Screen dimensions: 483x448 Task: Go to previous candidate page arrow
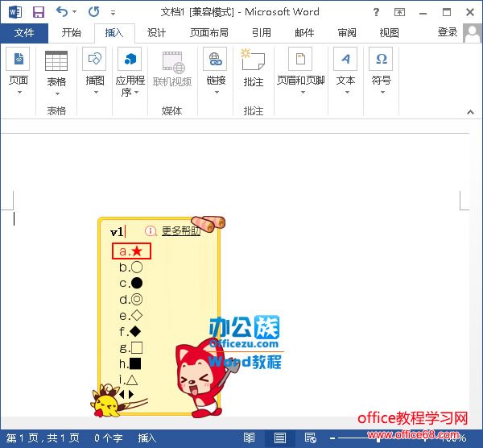122,394
